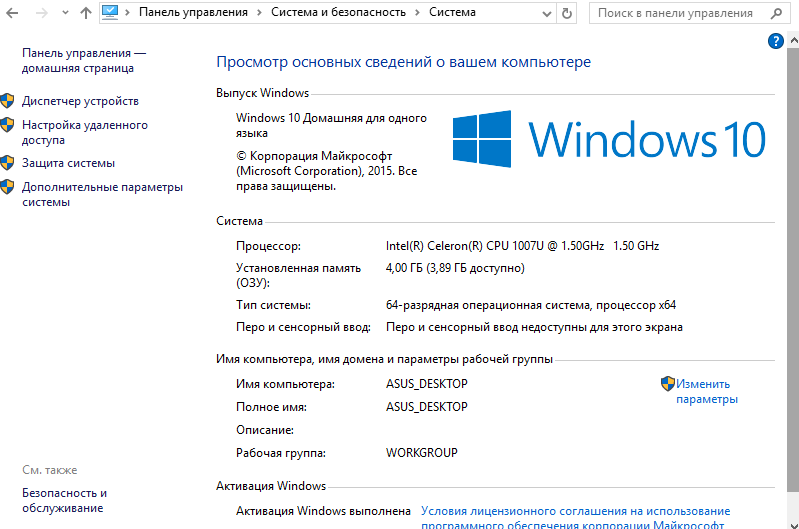Click 'Перо и сенсорный ввод недоступны для этого экрана'
Viewport: 799px width, 529px height.
(x=534, y=327)
